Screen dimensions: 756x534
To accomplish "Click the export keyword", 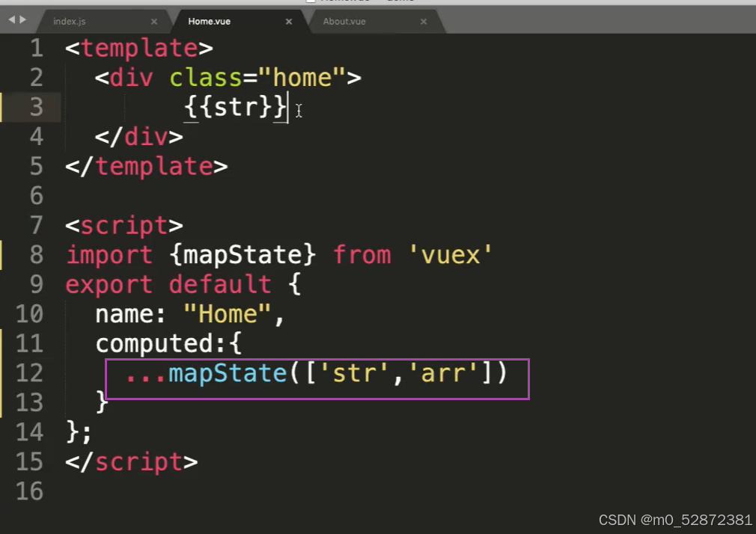I will (x=109, y=284).
